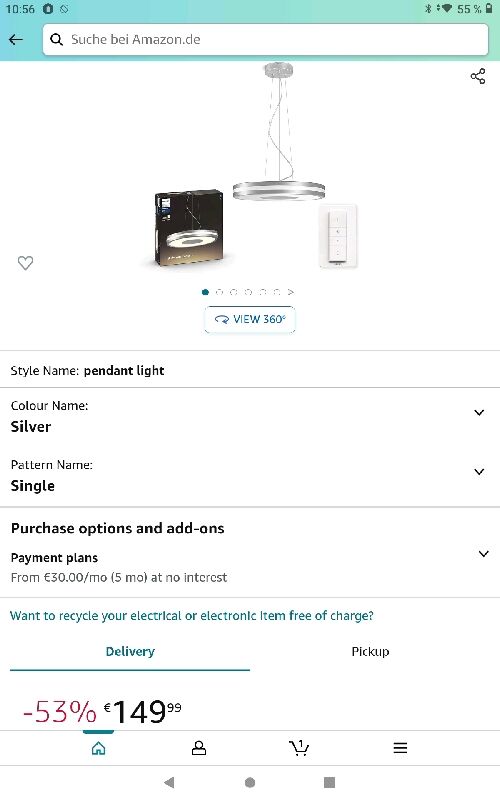
Task: Expand the Pattern Name Single dropdown
Action: coord(250,476)
